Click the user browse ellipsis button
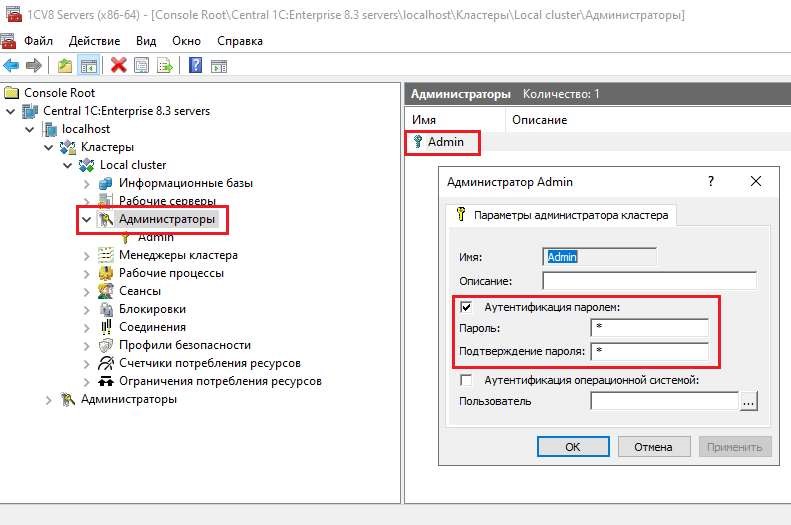This screenshot has width=791, height=525. coord(749,401)
